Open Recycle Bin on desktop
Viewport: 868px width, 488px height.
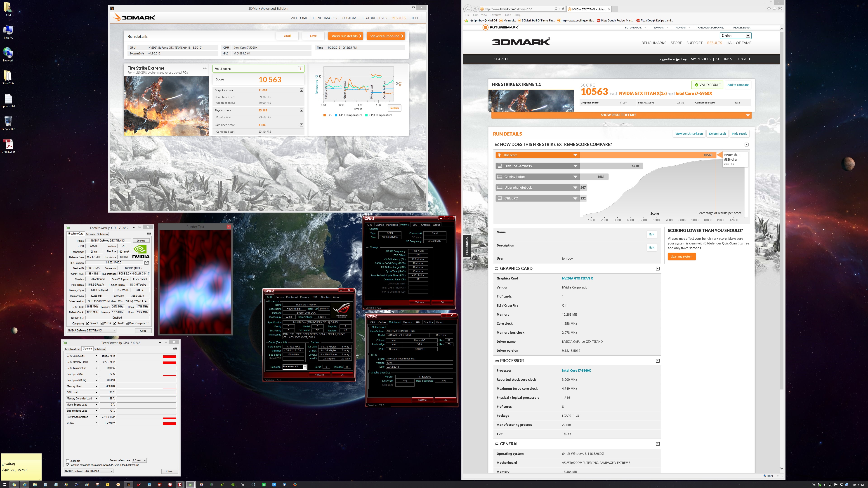pyautogui.click(x=8, y=123)
